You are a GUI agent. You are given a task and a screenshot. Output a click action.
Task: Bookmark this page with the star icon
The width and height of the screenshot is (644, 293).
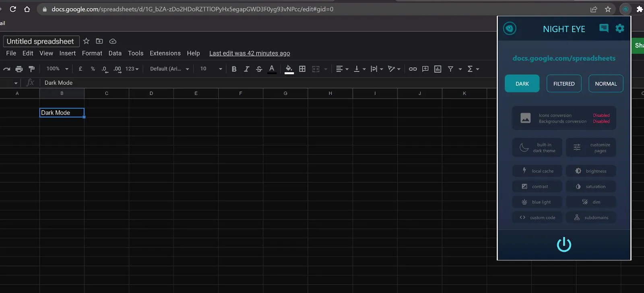click(608, 9)
